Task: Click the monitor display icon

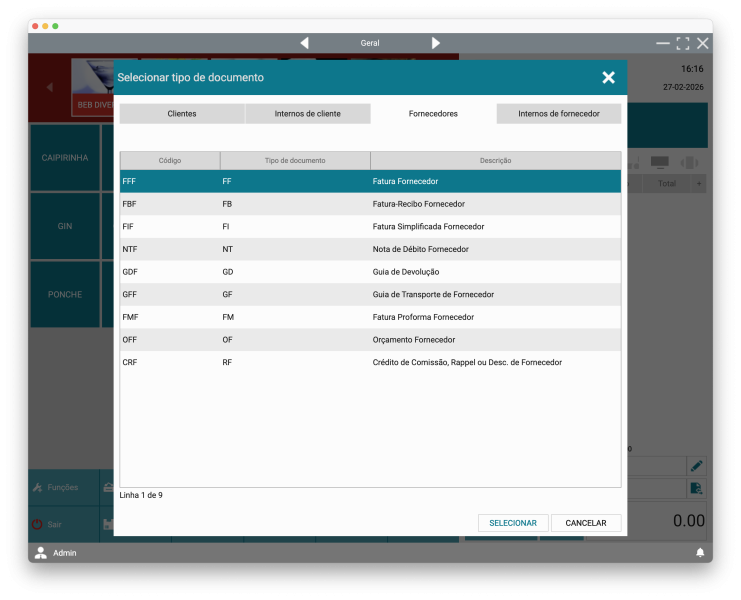Action: [x=659, y=162]
